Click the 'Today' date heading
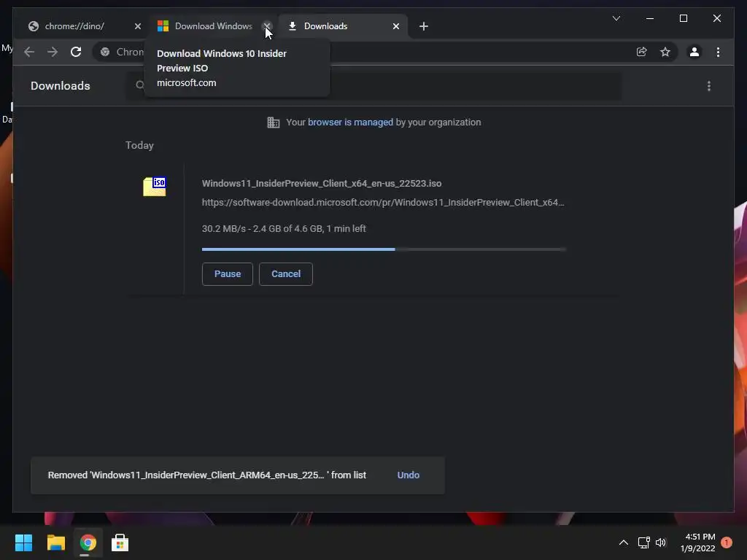The image size is (747, 560). click(139, 145)
